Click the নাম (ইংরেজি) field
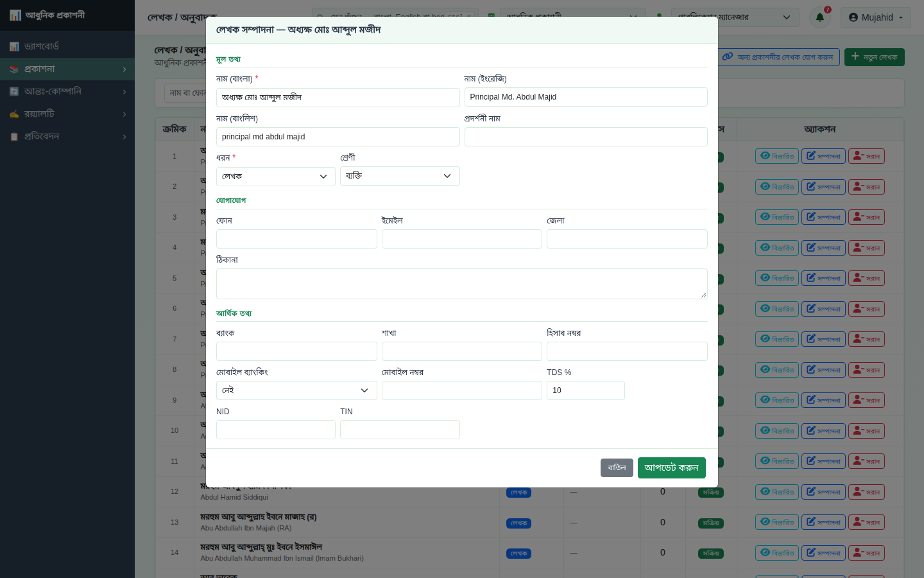Image resolution: width=924 pixels, height=578 pixels. [586, 97]
